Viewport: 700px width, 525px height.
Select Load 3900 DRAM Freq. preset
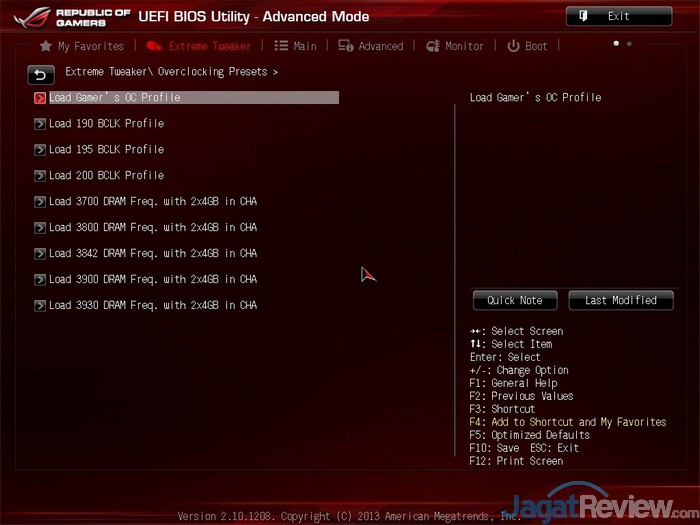[153, 280]
